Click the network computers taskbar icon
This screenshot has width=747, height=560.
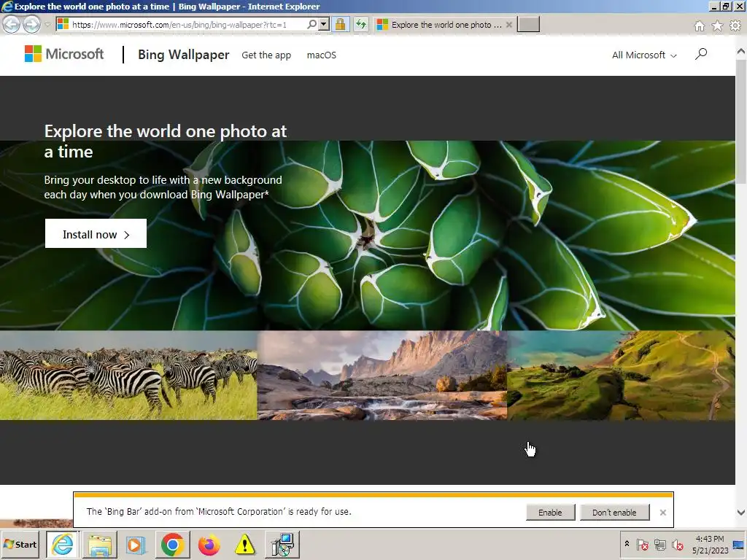282,544
